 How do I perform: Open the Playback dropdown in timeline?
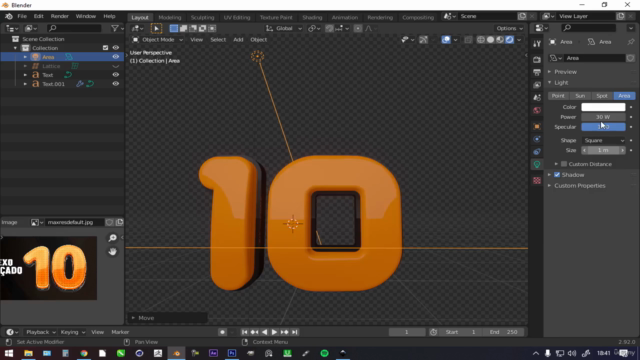click(40, 332)
